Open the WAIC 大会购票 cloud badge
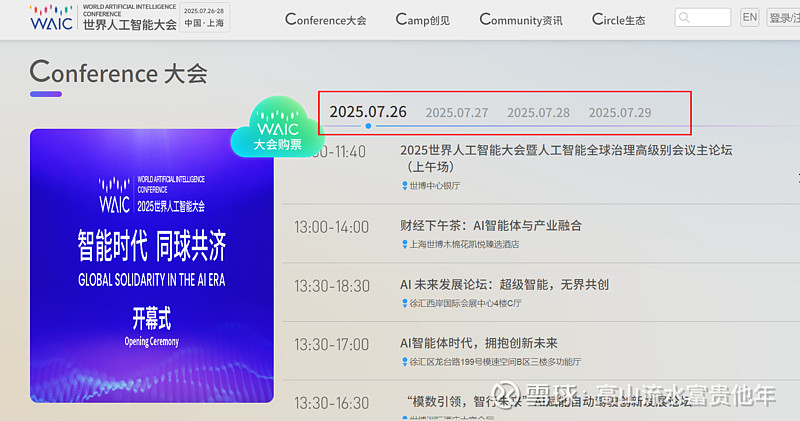This screenshot has width=800, height=421. click(x=278, y=127)
